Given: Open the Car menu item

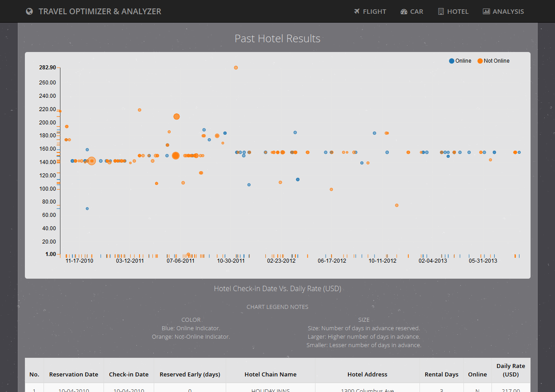Looking at the screenshot, I should [412, 12].
